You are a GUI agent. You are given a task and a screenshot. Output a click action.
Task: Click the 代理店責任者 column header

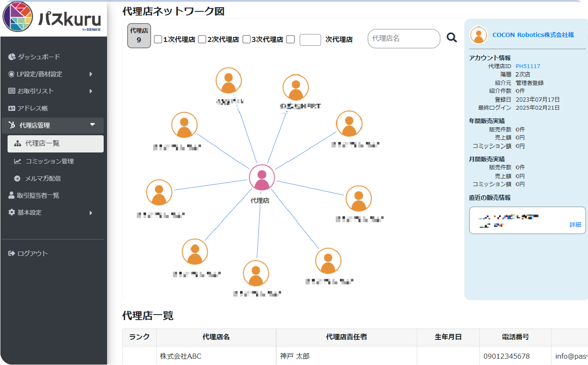click(x=347, y=337)
